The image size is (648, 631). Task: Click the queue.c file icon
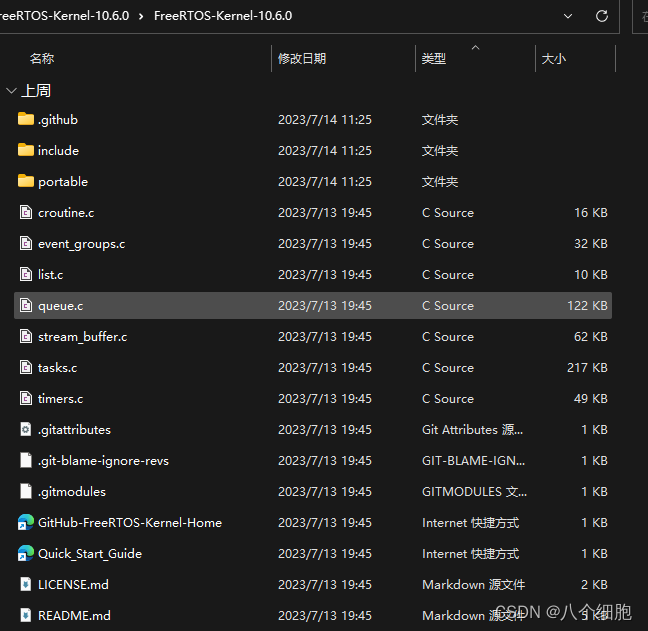[26, 305]
